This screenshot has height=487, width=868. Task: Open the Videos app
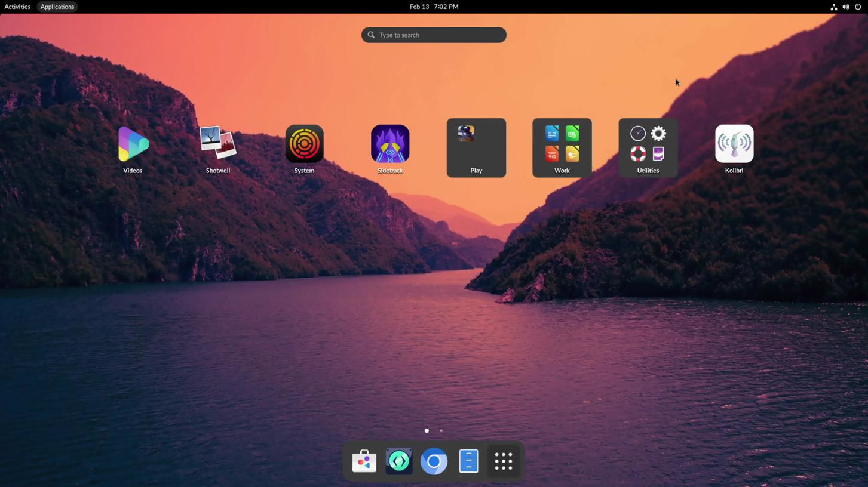133,144
